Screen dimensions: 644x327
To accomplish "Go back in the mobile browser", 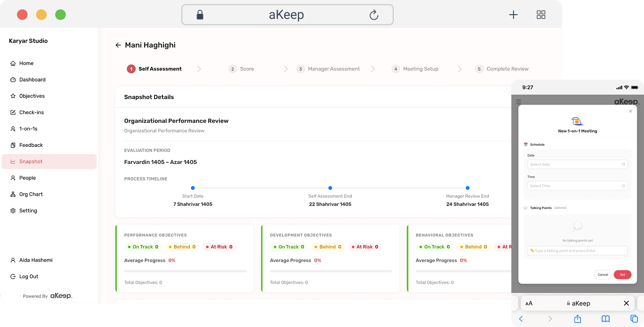I will (x=521, y=319).
